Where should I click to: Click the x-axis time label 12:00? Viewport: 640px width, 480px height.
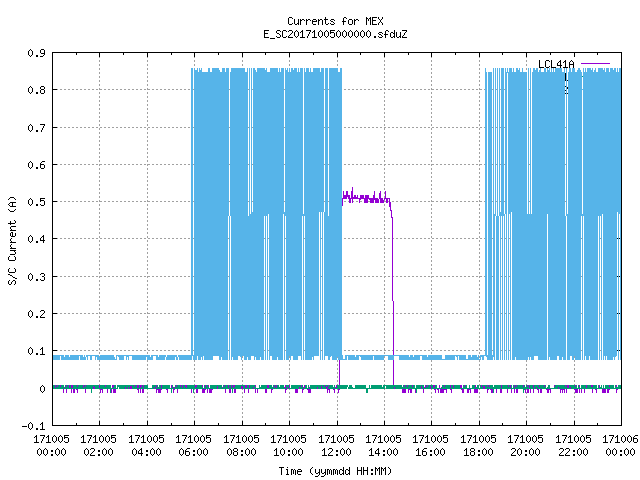pos(336,452)
